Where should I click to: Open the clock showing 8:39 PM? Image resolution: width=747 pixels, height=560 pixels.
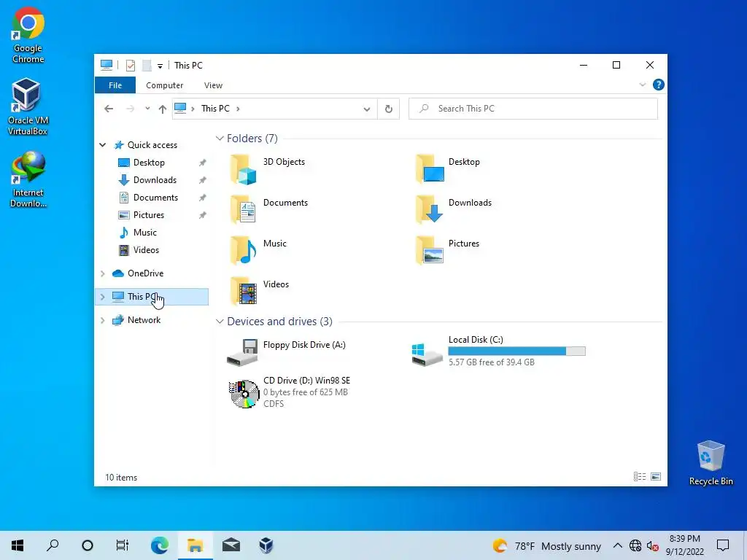[684, 545]
